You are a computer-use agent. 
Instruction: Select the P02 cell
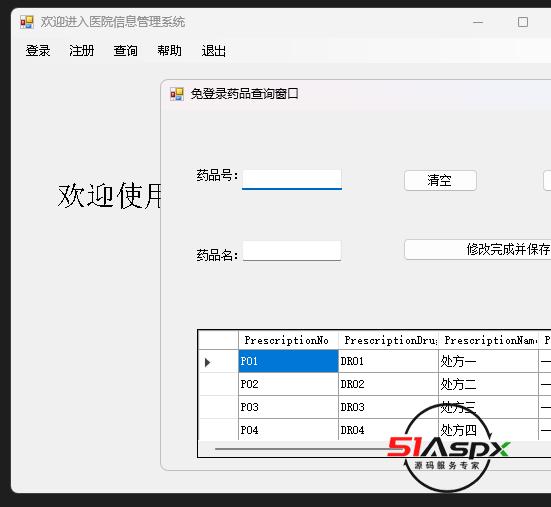click(x=289, y=384)
